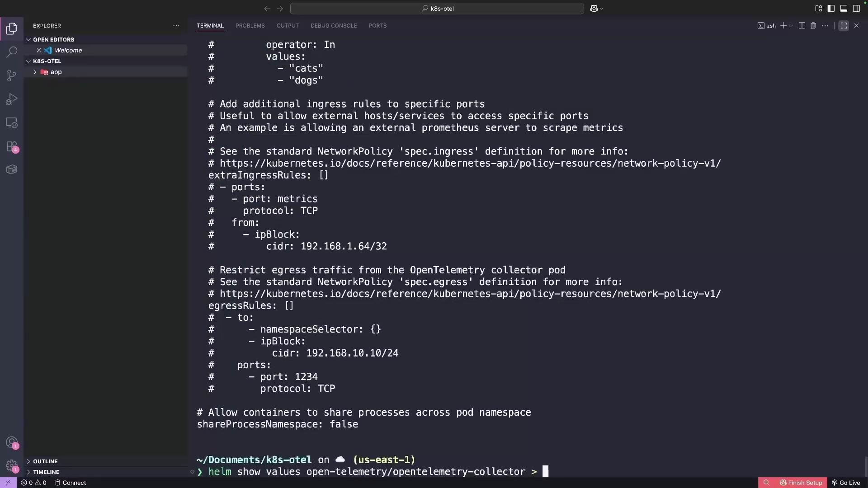Kill terminal with trash icon
The width and height of the screenshot is (868, 488).
pos(813,26)
